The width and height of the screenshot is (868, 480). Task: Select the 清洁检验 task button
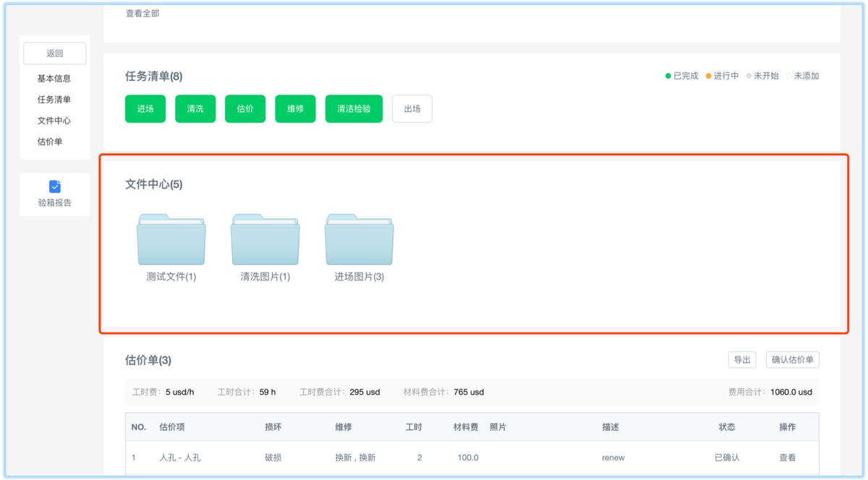click(354, 108)
